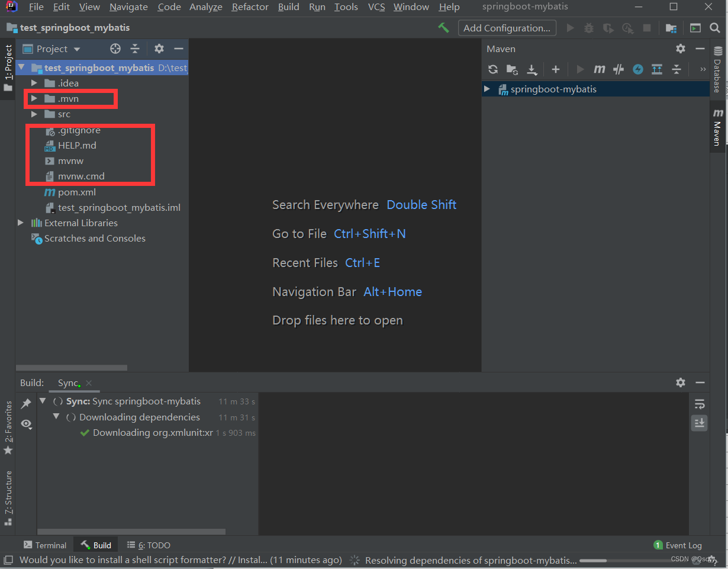Locate opened file with Project panel crosshair icon
The image size is (728, 569).
[115, 49]
